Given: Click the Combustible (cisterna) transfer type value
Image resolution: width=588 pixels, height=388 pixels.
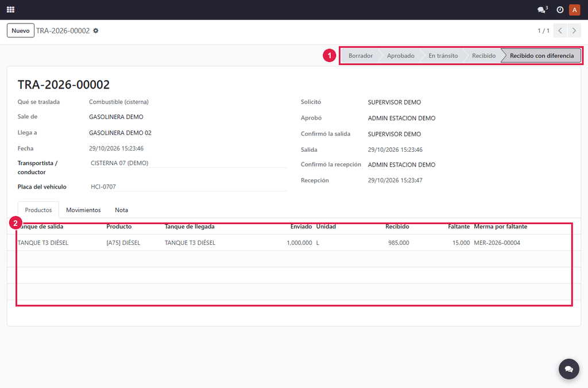Looking at the screenshot, I should click(119, 102).
